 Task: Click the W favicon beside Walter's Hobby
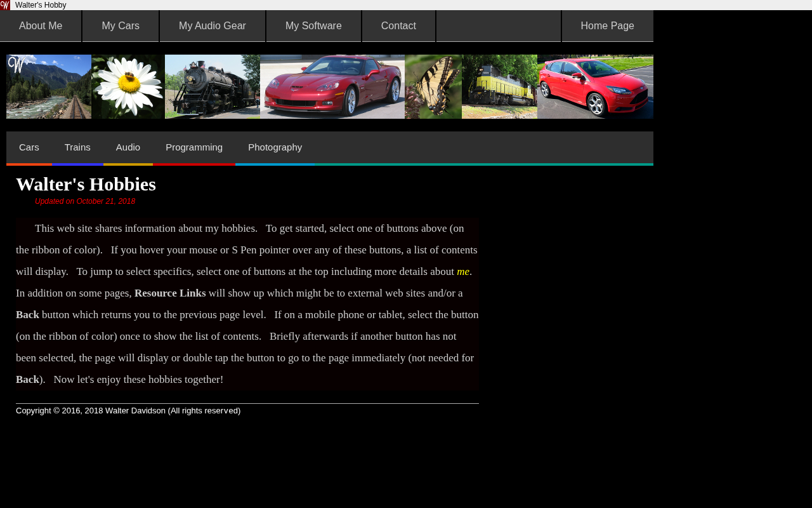(5, 5)
